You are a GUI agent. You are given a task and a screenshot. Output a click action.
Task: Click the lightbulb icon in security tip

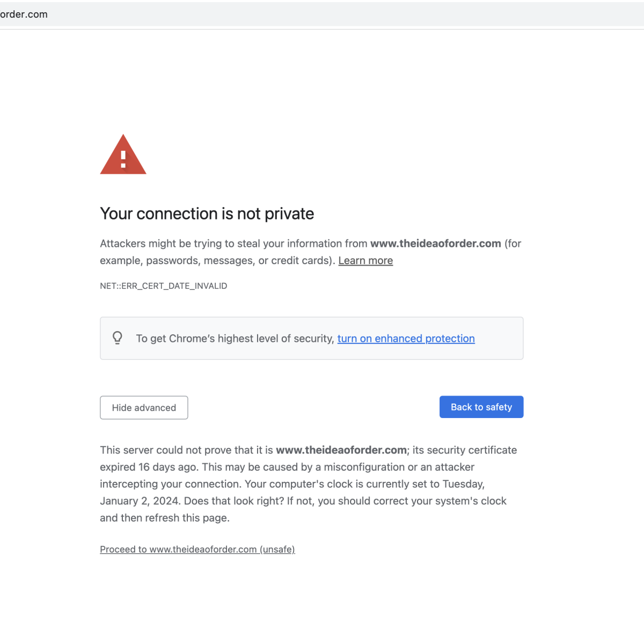pyautogui.click(x=117, y=338)
